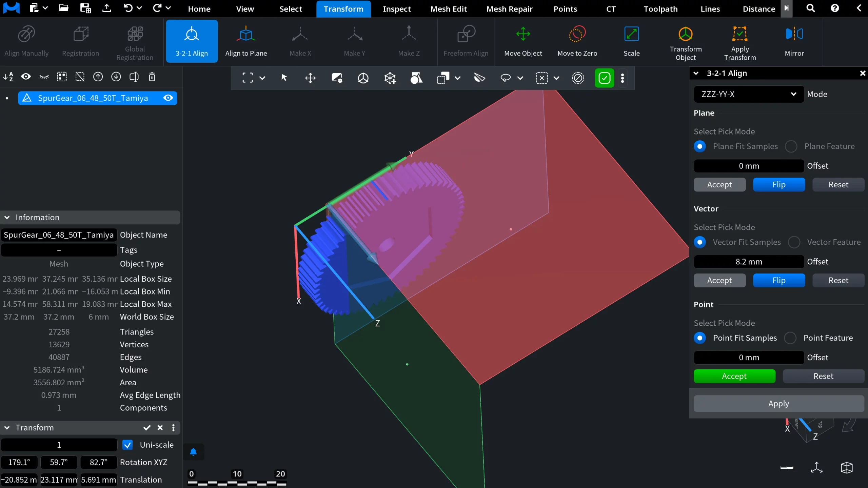868x488 pixels.
Task: Switch to the Mesh Repair tab
Action: [509, 9]
